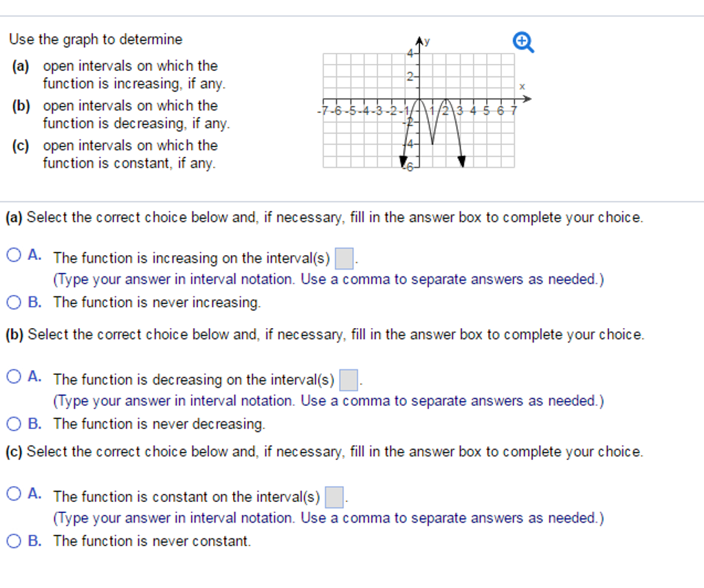Click the blue magnify/zoom icon above the graph
Viewport: 704px width, 588px height.
[523, 41]
